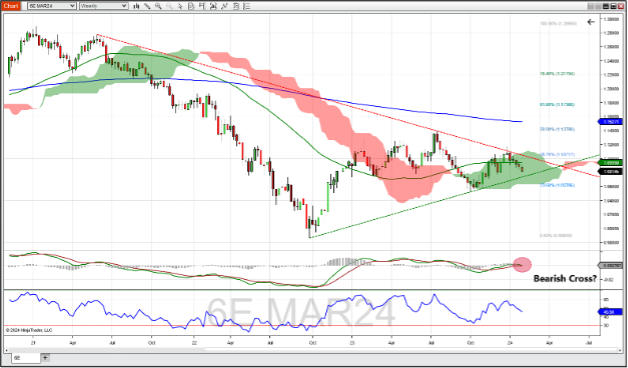Open the chart Properties list icon

pyautogui.click(x=247, y=6)
